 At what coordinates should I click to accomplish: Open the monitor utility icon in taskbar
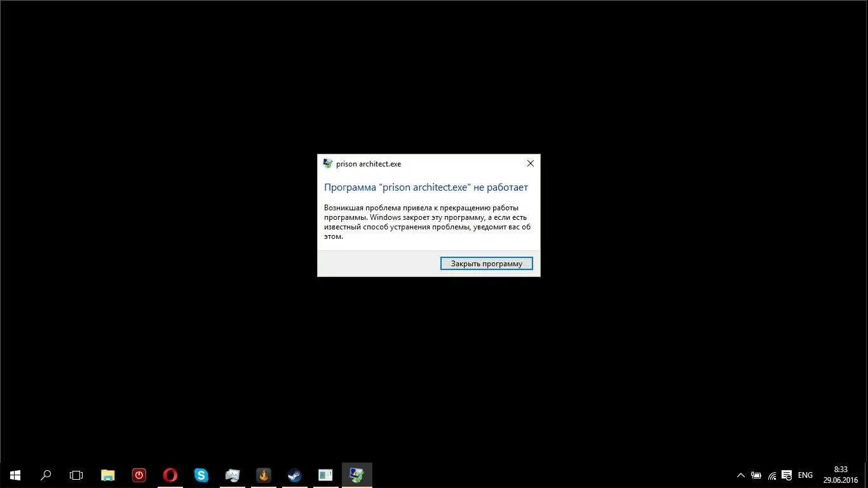click(232, 475)
